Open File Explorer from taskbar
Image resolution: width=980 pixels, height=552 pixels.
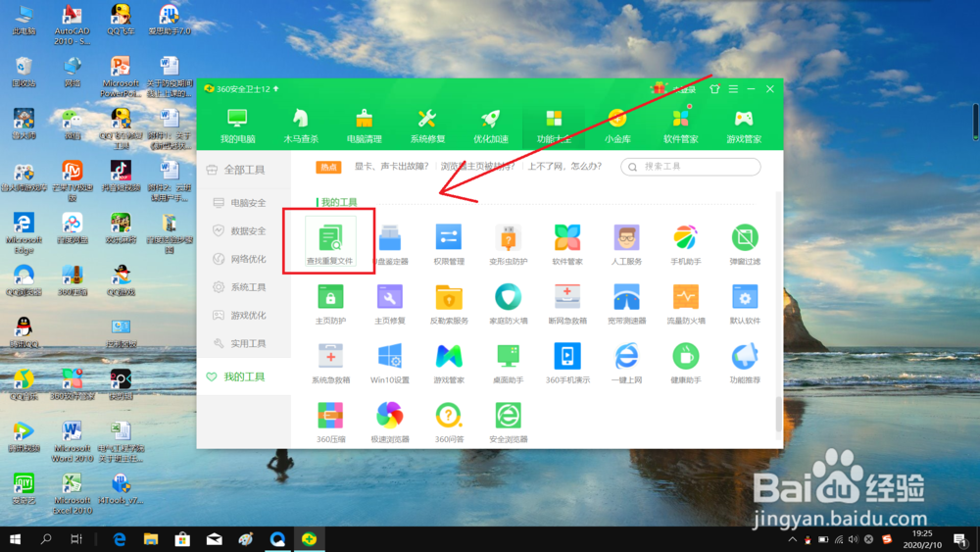tap(151, 539)
